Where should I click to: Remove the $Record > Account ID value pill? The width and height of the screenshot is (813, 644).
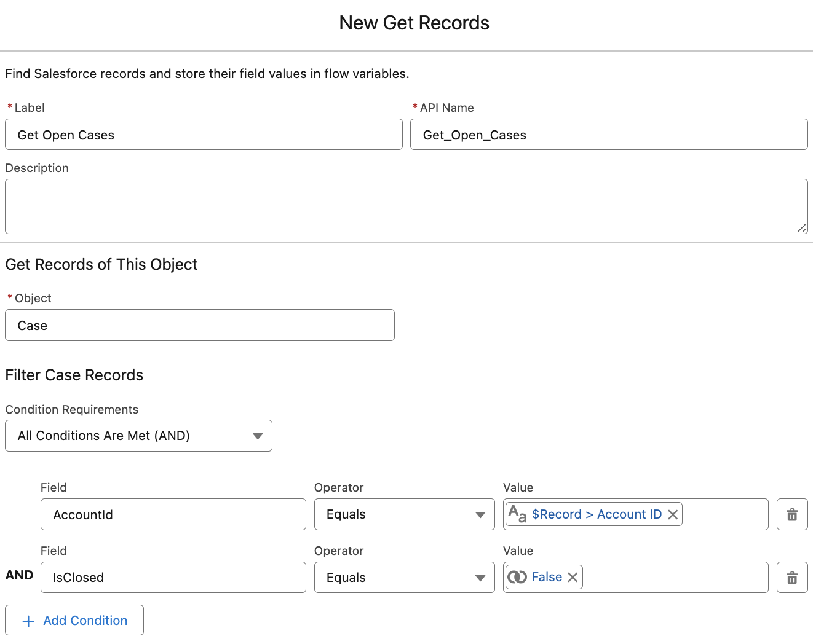pyautogui.click(x=673, y=515)
